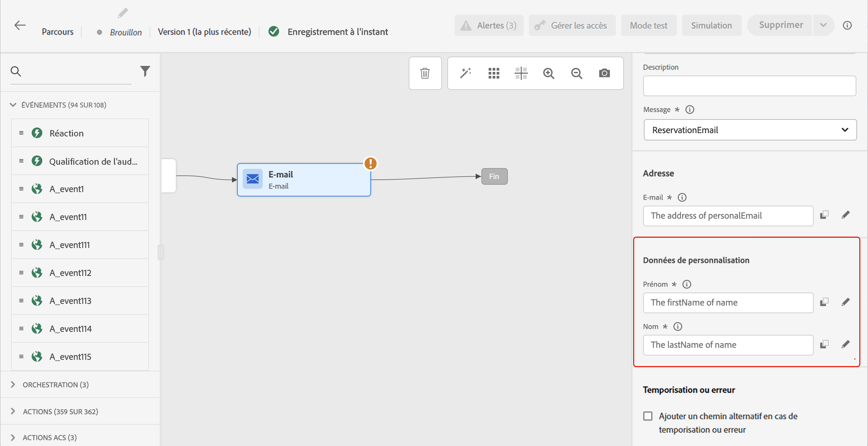
Task: Click the Mode test button
Action: [648, 26]
